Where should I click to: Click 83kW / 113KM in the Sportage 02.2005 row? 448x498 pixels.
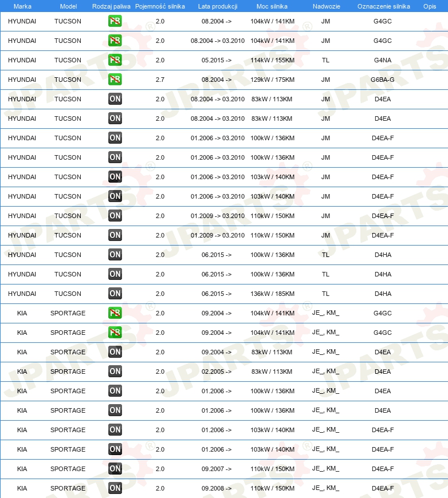click(x=272, y=371)
